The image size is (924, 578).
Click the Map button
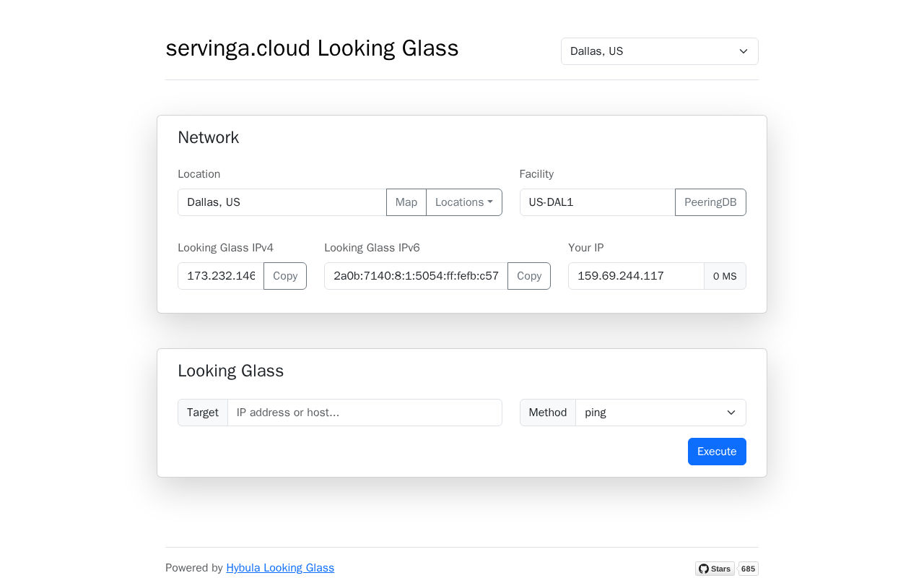406,202
